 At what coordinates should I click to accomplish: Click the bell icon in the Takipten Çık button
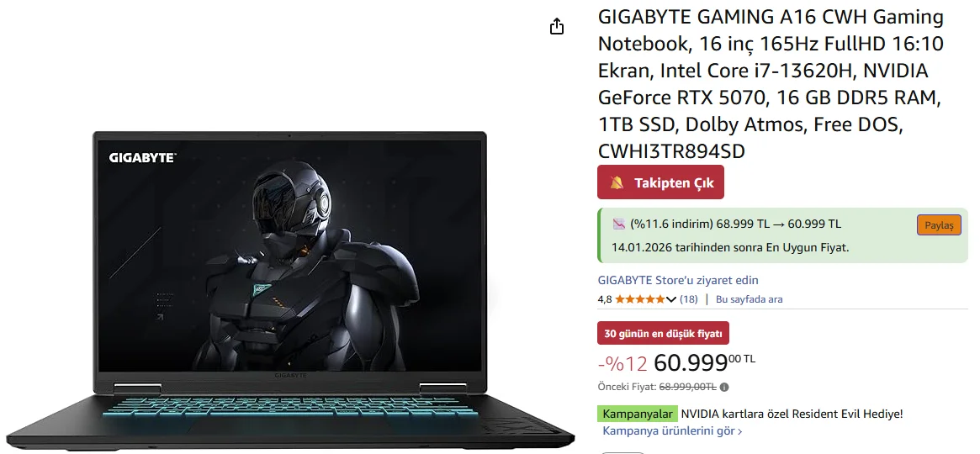pyautogui.click(x=617, y=183)
